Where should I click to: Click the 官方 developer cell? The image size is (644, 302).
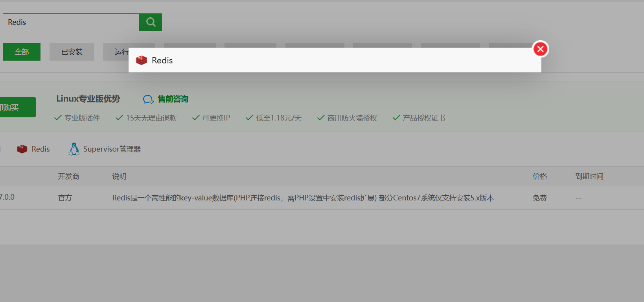[65, 198]
